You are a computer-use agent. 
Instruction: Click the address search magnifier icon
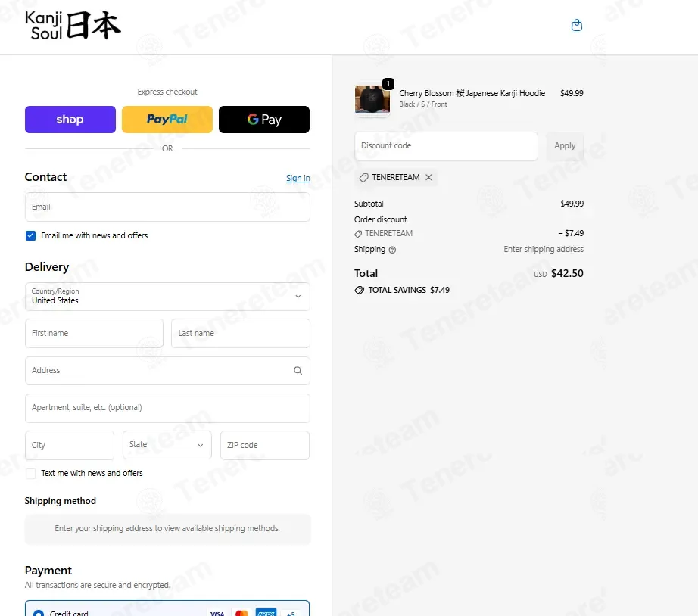[298, 370]
